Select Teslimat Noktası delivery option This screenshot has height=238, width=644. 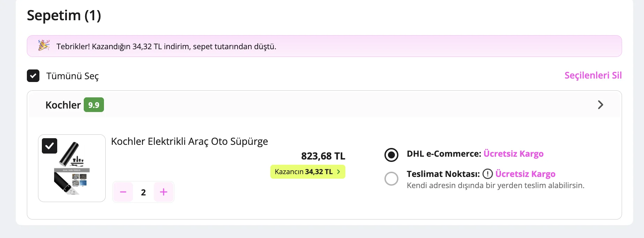pyautogui.click(x=391, y=178)
